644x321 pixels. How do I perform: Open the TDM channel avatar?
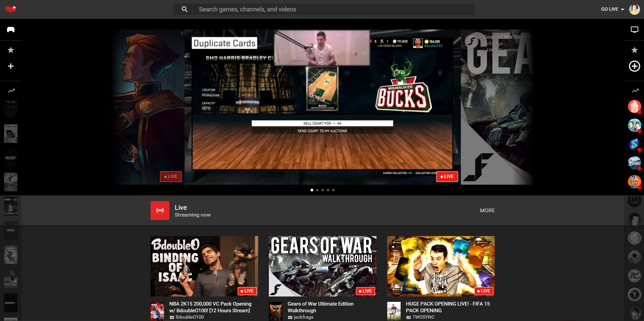tap(634, 238)
